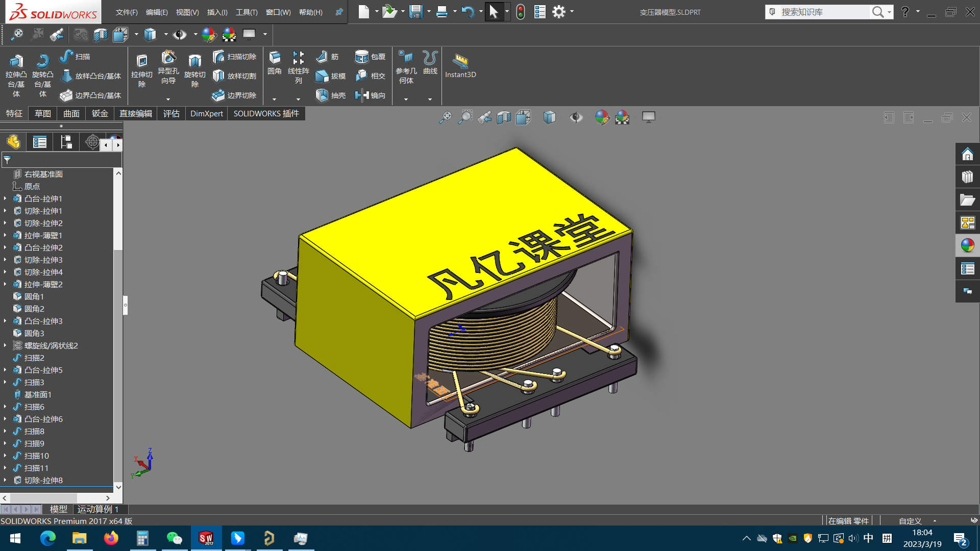Click the 拉伸切除 extruded cut tool

pyautogui.click(x=141, y=70)
